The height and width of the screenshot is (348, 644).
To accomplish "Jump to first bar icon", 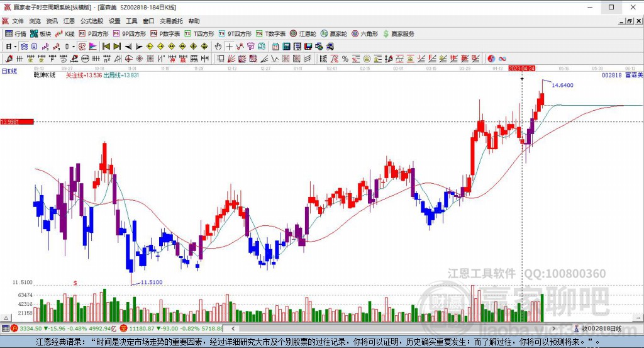I will 106,47.
